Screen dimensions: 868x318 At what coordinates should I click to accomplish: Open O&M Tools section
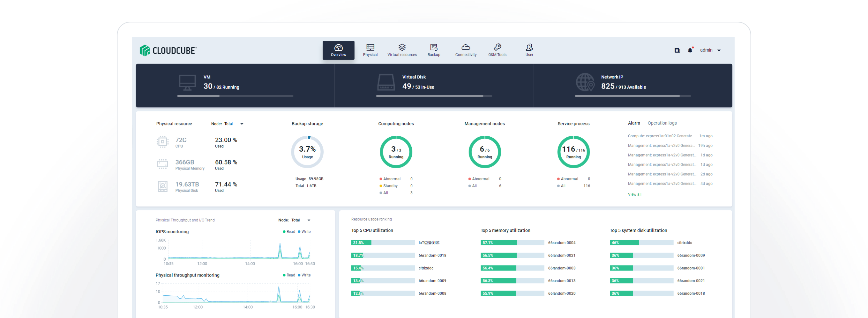coord(497,50)
